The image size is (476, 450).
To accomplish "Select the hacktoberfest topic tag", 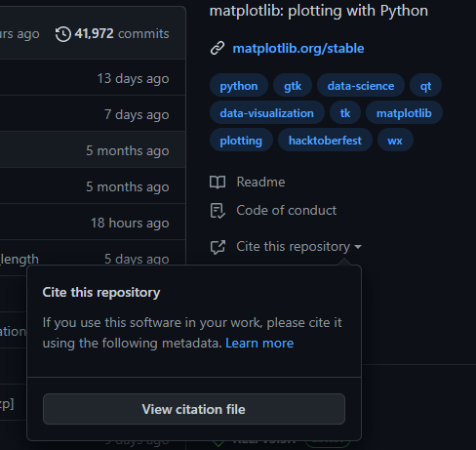I will [x=325, y=141].
